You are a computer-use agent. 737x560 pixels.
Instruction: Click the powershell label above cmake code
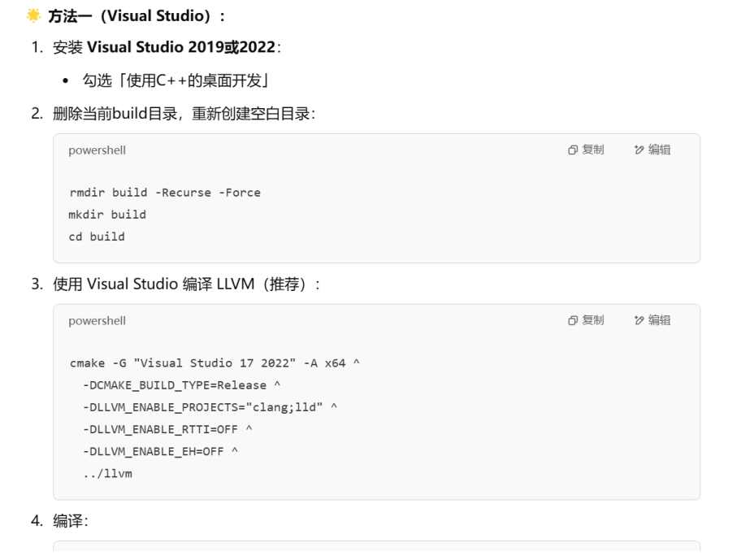coord(97,321)
